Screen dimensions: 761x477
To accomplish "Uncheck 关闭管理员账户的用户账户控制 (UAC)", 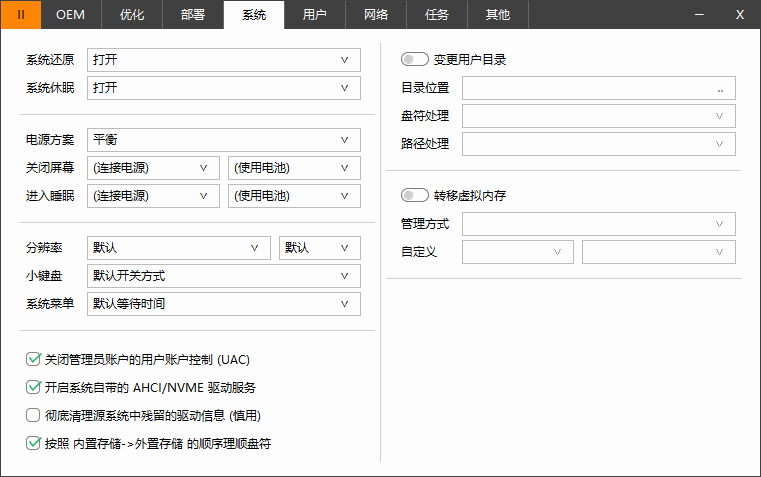I will (33, 359).
